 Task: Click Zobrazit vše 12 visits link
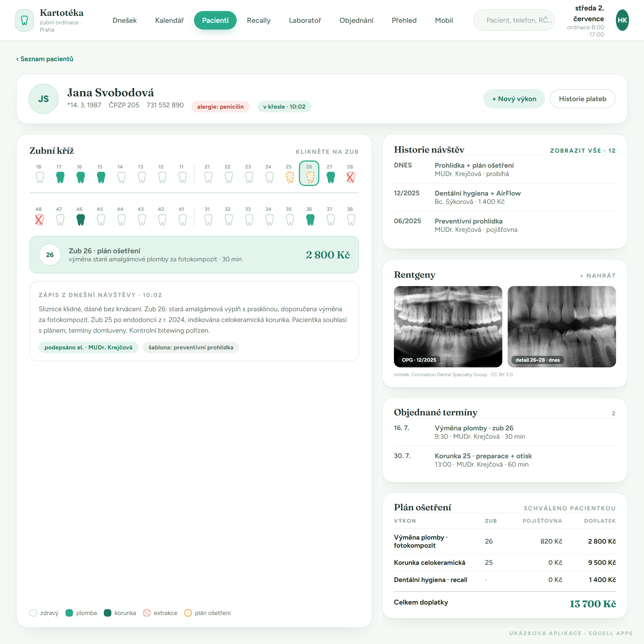(583, 151)
